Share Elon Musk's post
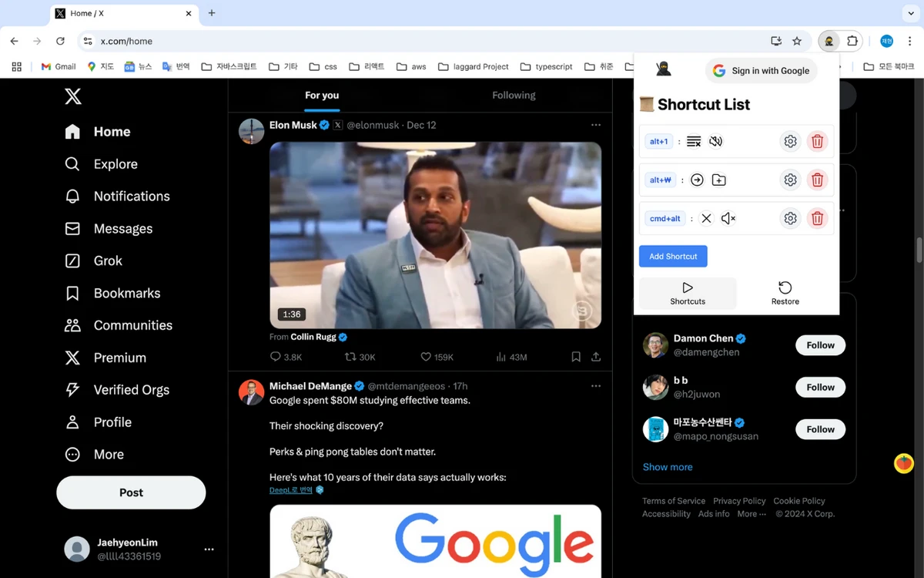Image resolution: width=924 pixels, height=578 pixels. point(596,357)
